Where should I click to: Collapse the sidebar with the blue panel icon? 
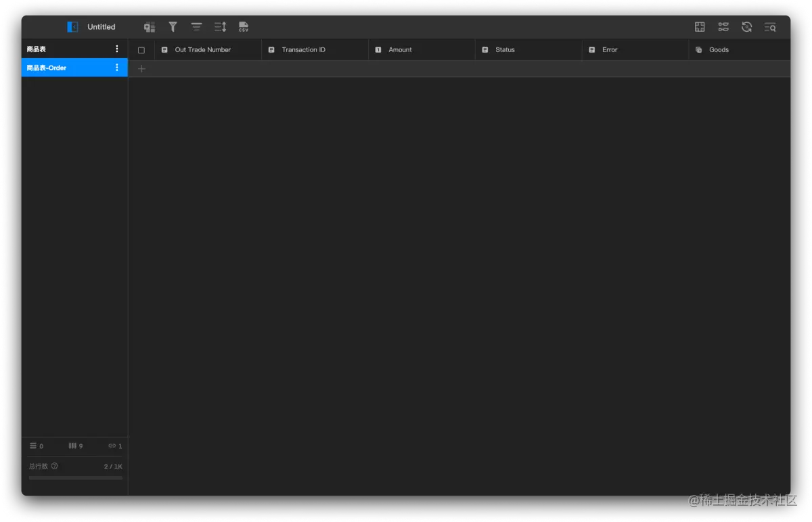72,27
